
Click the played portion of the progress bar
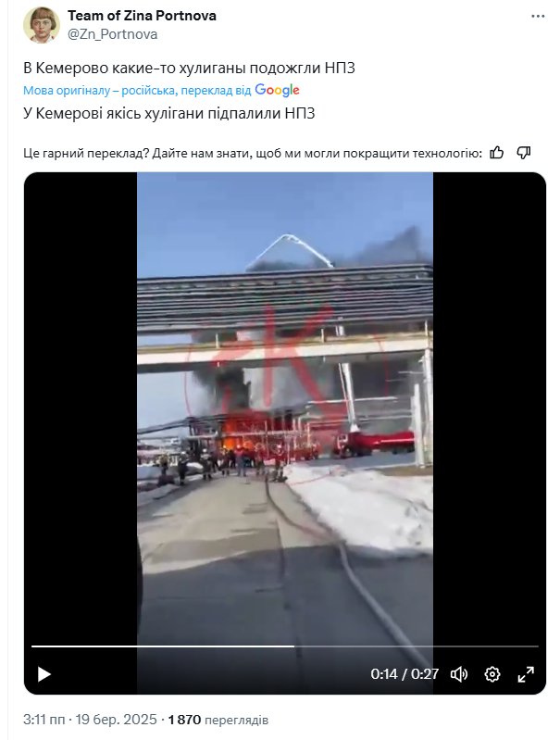click(163, 646)
